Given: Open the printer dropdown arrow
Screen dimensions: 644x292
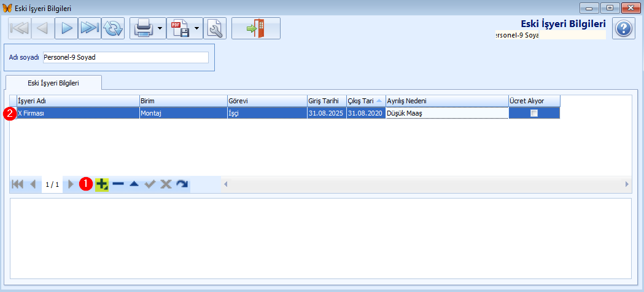Looking at the screenshot, I should [160, 28].
